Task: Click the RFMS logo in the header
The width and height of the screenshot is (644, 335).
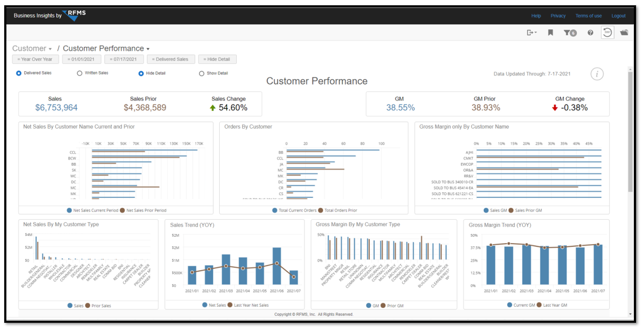Action: (x=73, y=15)
